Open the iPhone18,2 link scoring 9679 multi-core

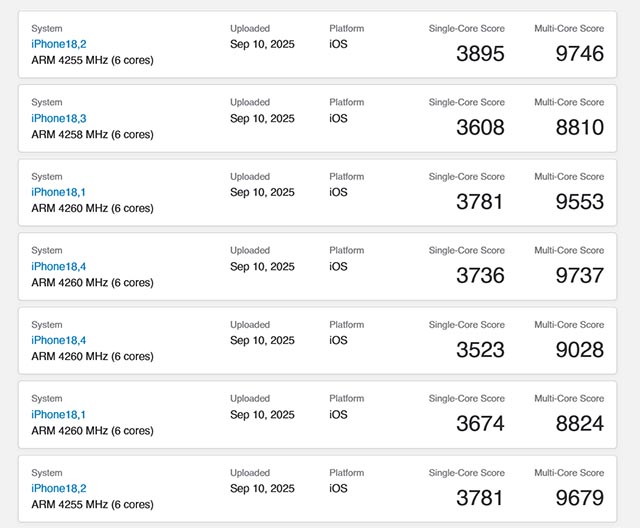59,488
